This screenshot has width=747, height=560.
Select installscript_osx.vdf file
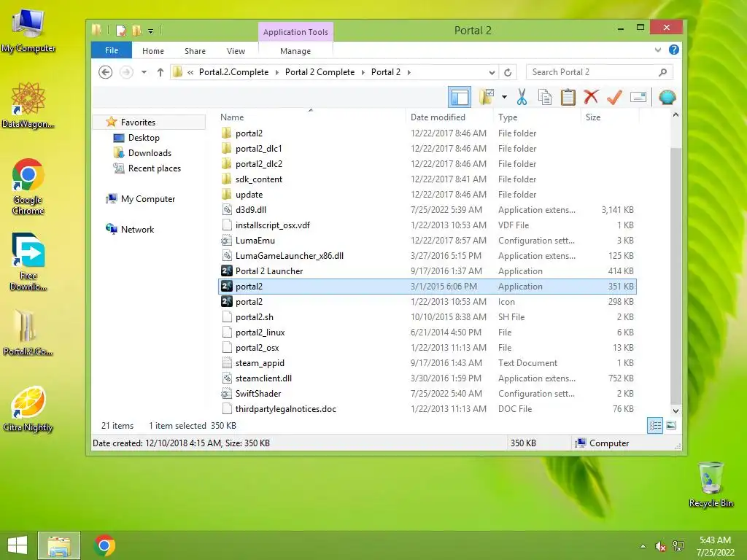pyautogui.click(x=427, y=225)
